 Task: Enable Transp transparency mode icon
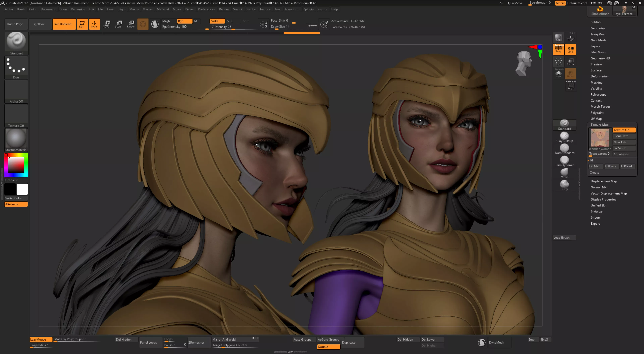pyautogui.click(x=570, y=62)
